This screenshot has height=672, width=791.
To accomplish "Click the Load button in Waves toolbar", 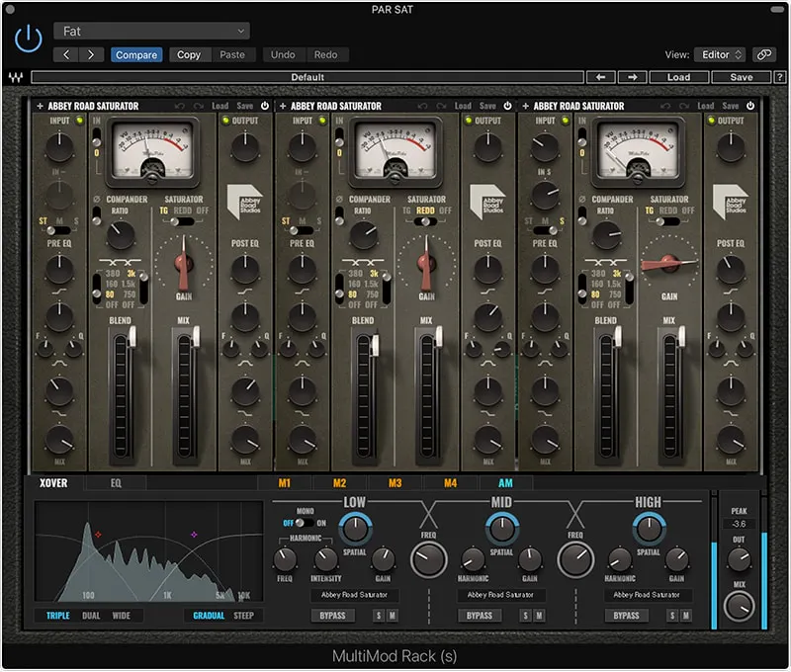I will [x=678, y=77].
